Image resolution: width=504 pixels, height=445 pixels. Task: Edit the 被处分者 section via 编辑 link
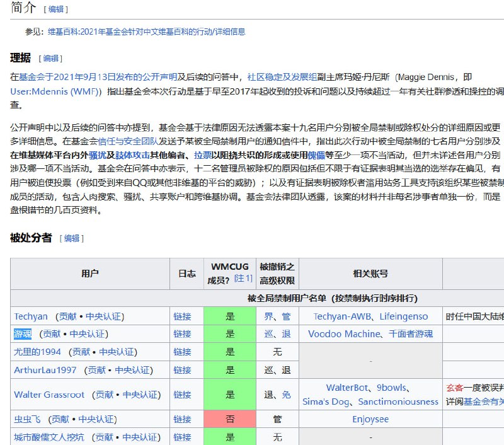[71, 238]
